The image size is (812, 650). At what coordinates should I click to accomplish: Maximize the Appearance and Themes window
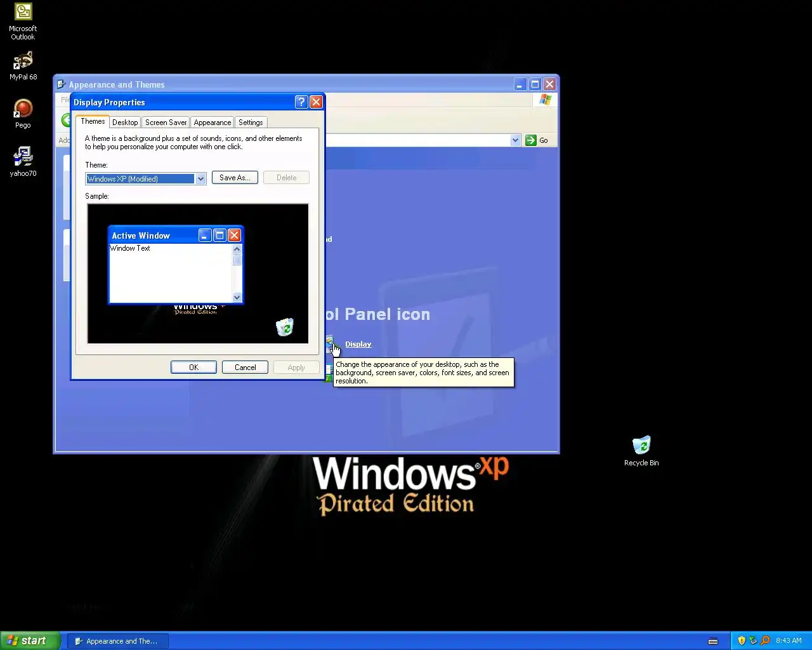click(535, 84)
